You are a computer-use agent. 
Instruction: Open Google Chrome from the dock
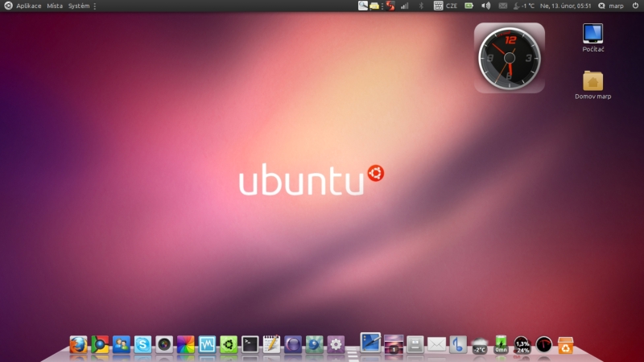point(100,344)
